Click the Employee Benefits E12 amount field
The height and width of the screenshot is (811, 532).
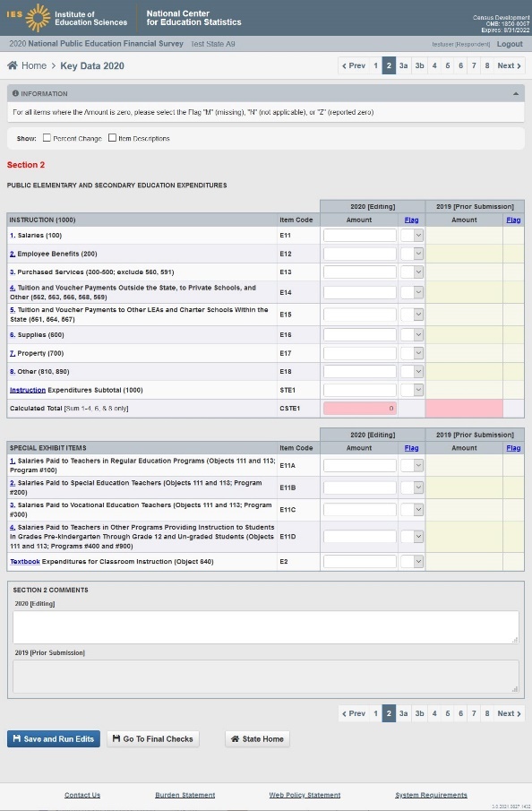coord(360,254)
